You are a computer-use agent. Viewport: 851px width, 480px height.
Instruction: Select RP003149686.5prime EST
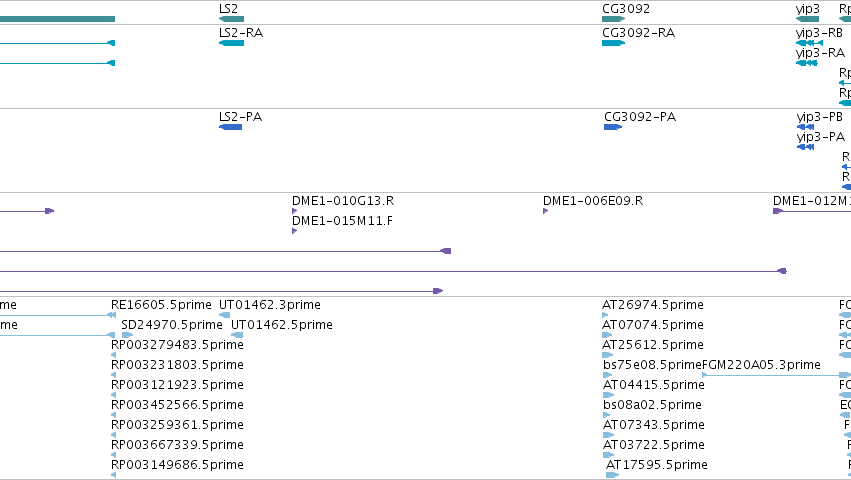(x=177, y=465)
